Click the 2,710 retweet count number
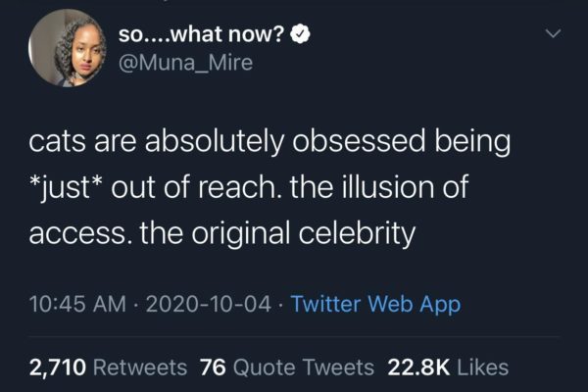The width and height of the screenshot is (588, 392). [59, 367]
